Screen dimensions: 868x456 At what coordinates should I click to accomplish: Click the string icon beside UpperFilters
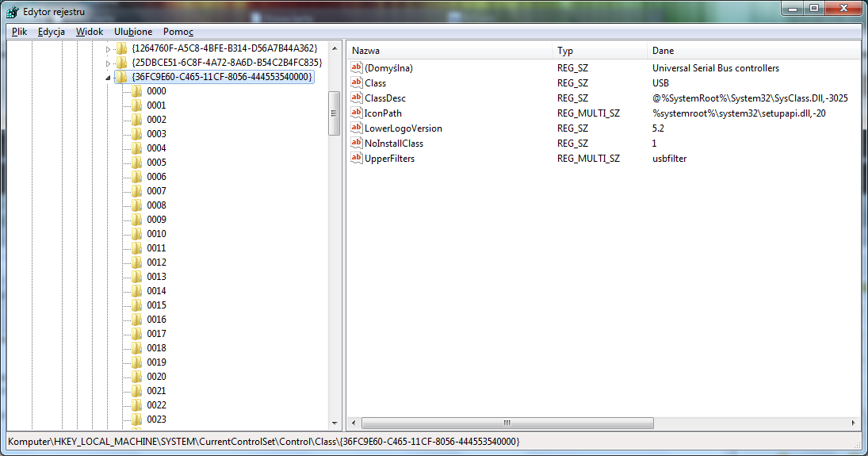coord(357,158)
